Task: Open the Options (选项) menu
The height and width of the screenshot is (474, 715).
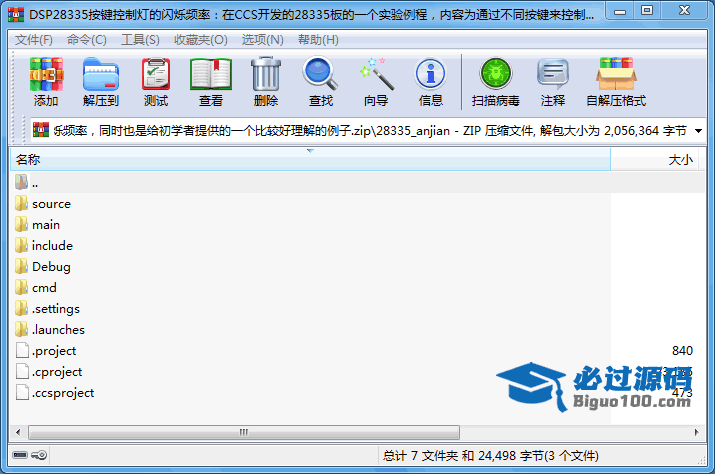Action: tap(263, 40)
